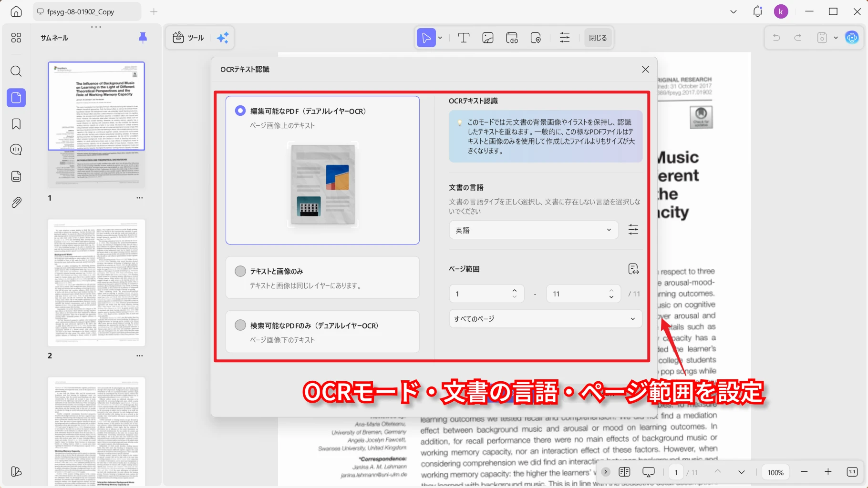Image resolution: width=868 pixels, height=488 pixels.
Task: Open the comments panel icon
Action: point(16,150)
